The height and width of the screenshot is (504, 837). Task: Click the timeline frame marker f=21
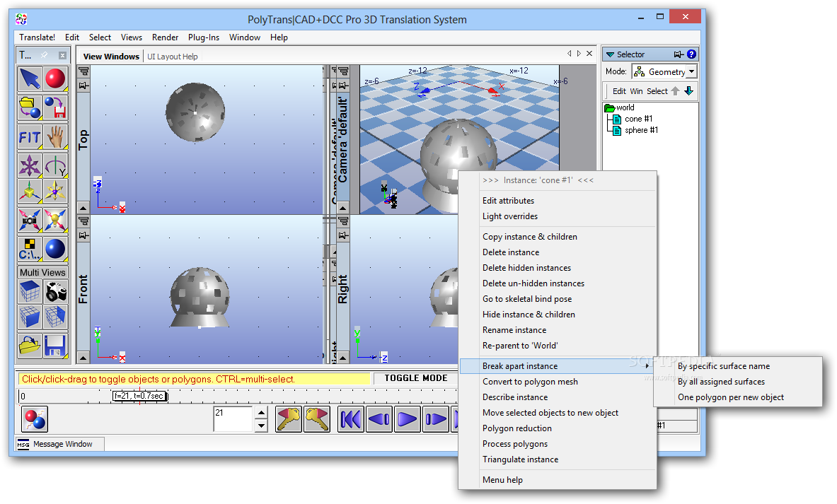pyautogui.click(x=140, y=396)
